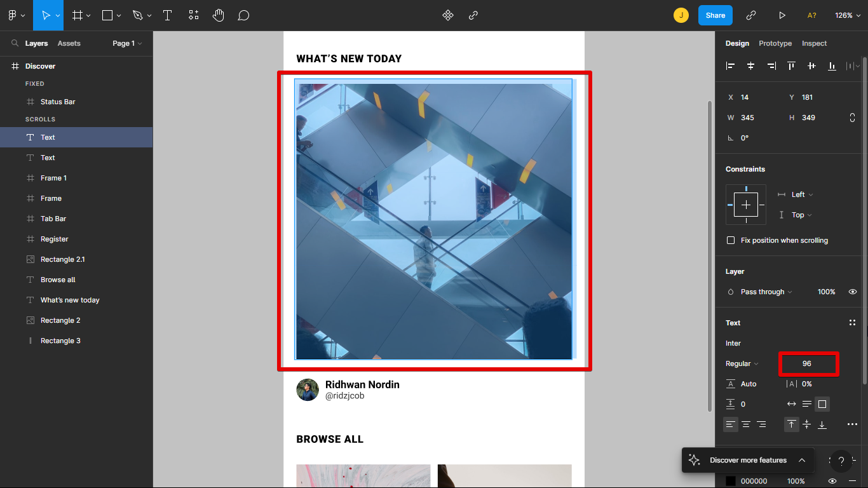Screen dimensions: 868x488
Task: Select the Hand tool
Action: pyautogui.click(x=219, y=15)
